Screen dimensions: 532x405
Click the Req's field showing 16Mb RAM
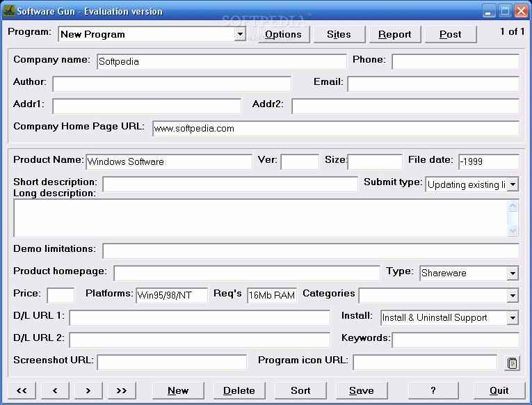click(272, 296)
